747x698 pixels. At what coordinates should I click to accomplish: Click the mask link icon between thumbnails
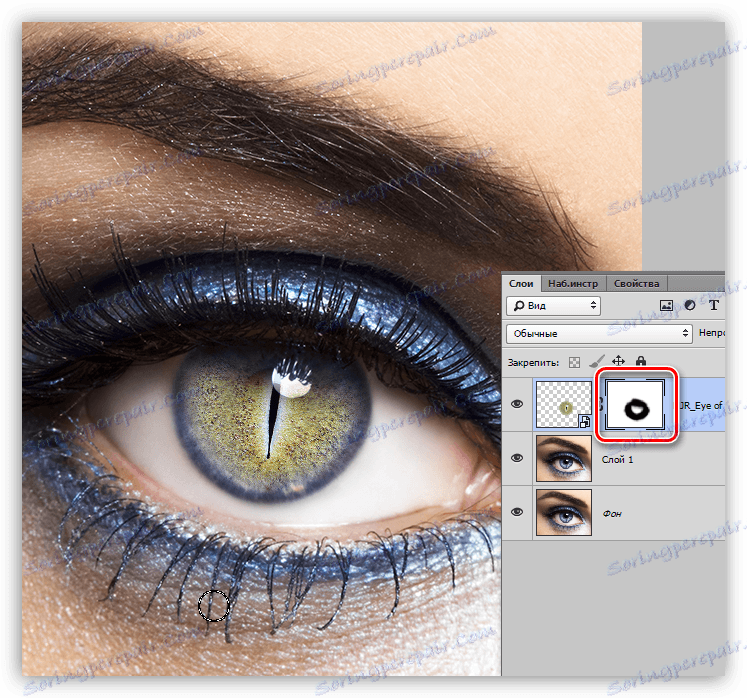[599, 405]
